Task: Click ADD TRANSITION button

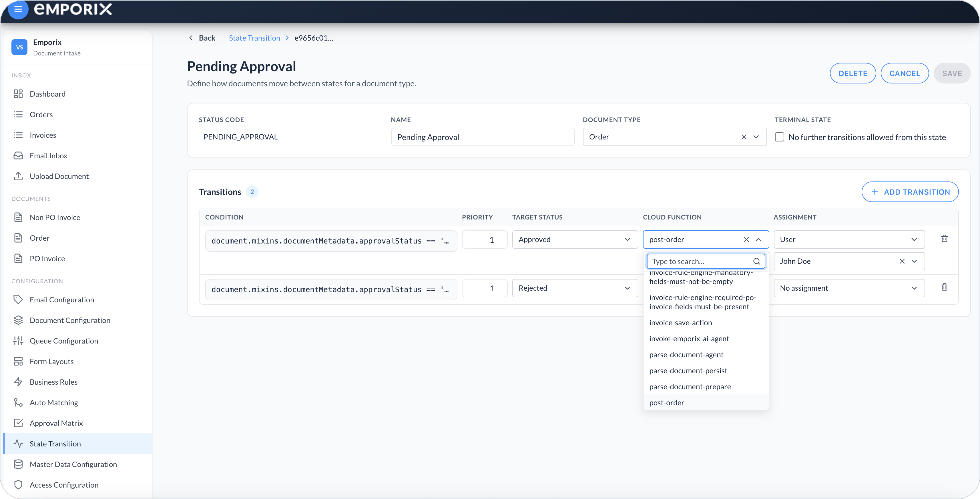Action: point(910,192)
